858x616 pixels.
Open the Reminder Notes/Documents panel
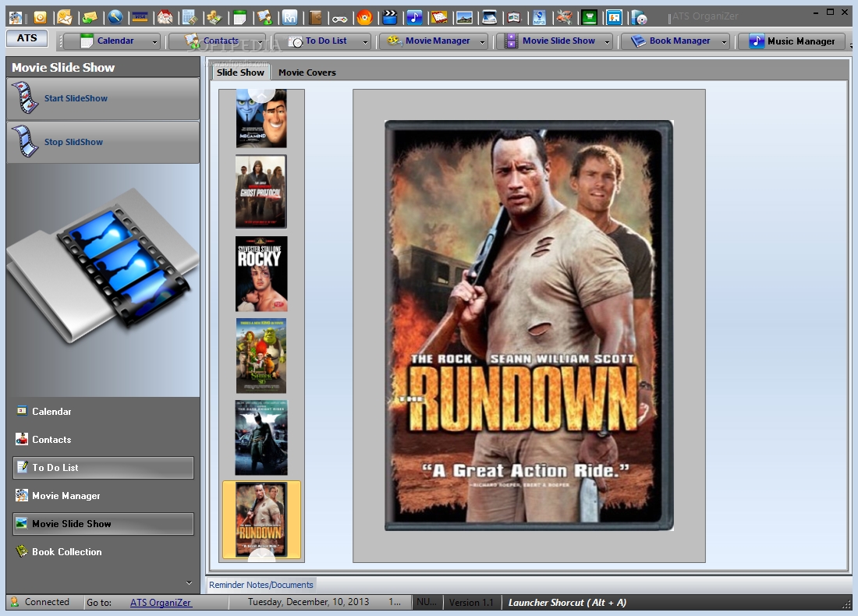[x=261, y=585]
